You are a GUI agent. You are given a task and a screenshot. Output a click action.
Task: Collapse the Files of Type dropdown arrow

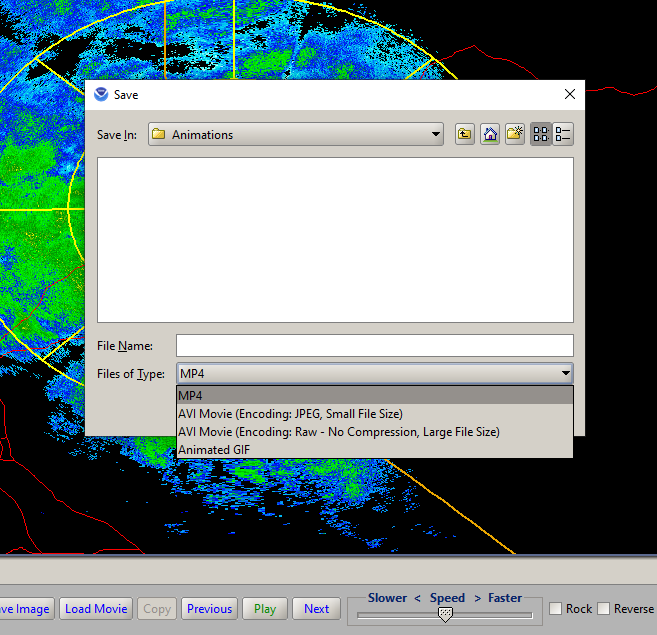click(x=566, y=374)
